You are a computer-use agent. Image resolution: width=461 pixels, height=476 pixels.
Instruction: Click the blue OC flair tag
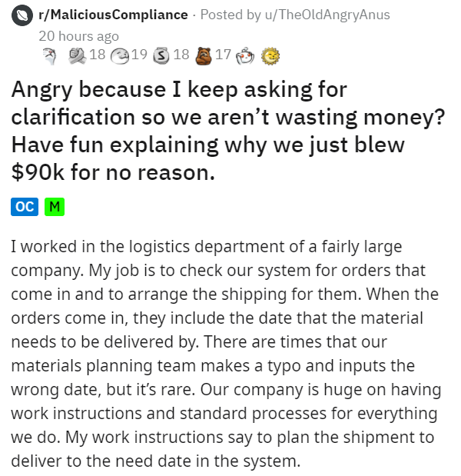click(x=24, y=206)
